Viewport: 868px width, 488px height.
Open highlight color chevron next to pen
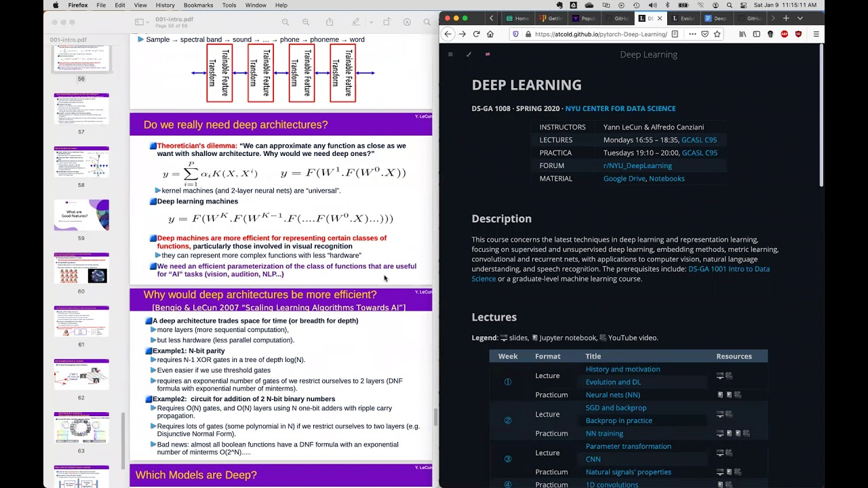pyautogui.click(x=372, y=22)
